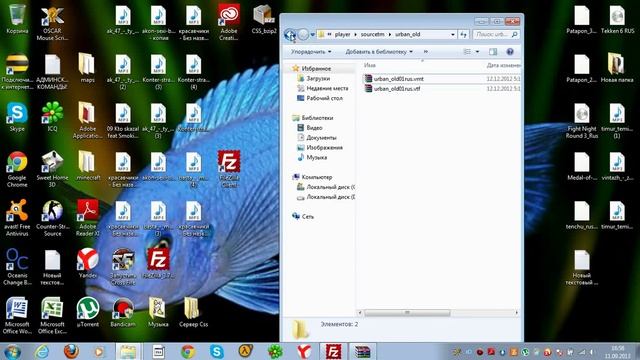The width and height of the screenshot is (640, 360).
Task: Open the Упорядочить menu
Action: click(311, 52)
